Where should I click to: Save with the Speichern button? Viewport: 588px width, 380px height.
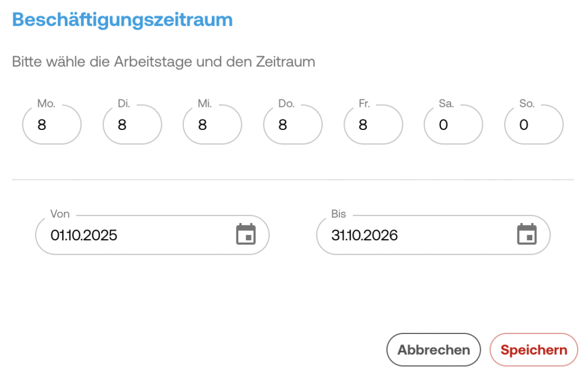coord(533,350)
